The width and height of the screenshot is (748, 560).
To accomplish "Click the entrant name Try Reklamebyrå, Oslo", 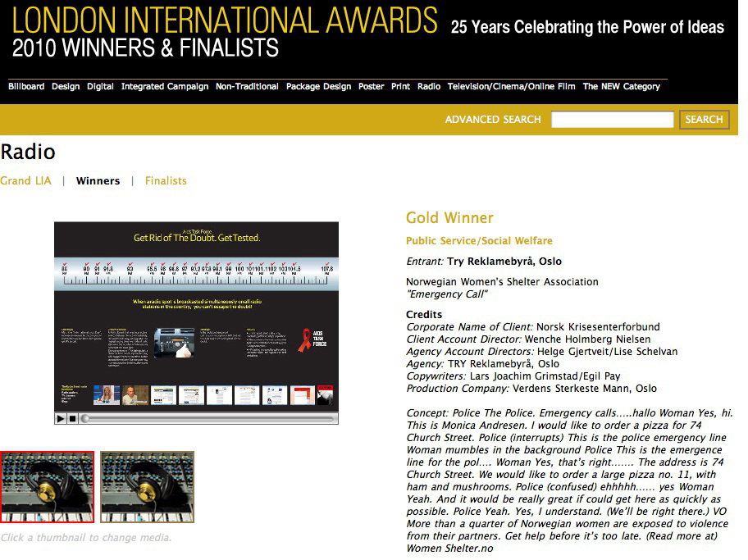I will tap(504, 262).
